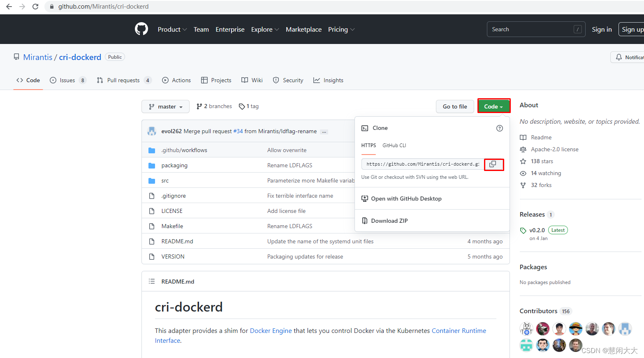
Task: Click the Notifications bell button
Action: pos(628,57)
